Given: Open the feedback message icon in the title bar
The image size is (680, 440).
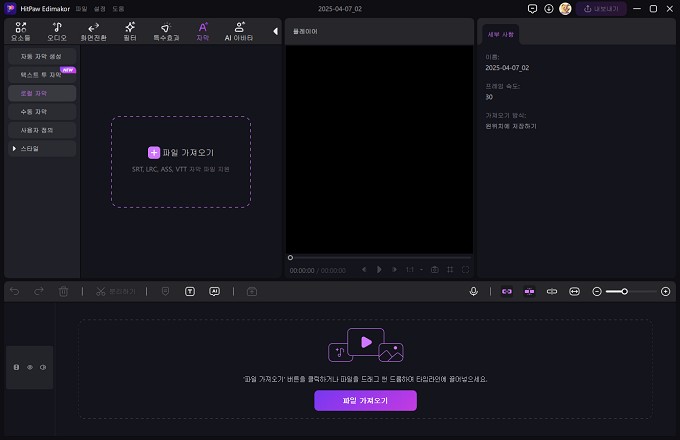Looking at the screenshot, I should point(532,9).
